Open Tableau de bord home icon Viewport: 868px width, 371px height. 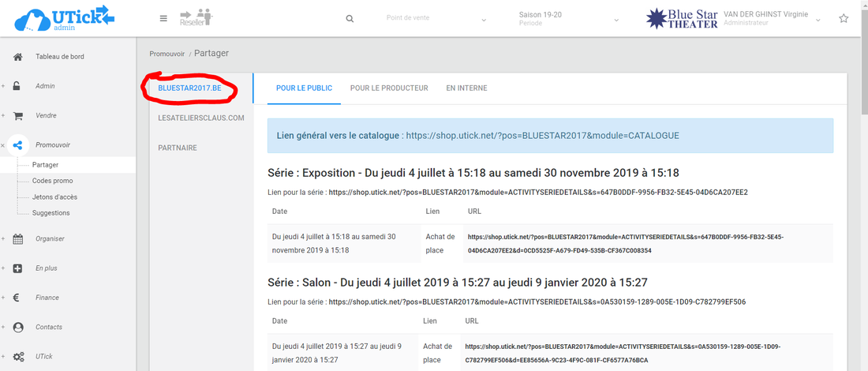pyautogui.click(x=17, y=57)
